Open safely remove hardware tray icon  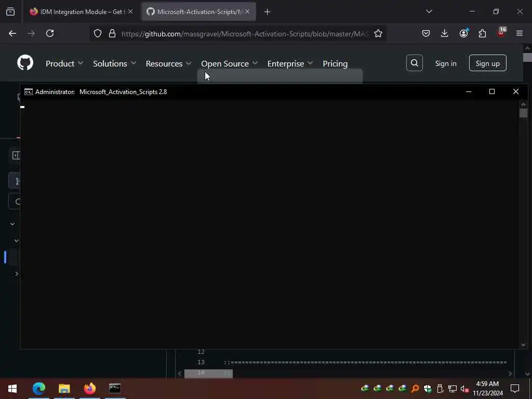coord(440,389)
